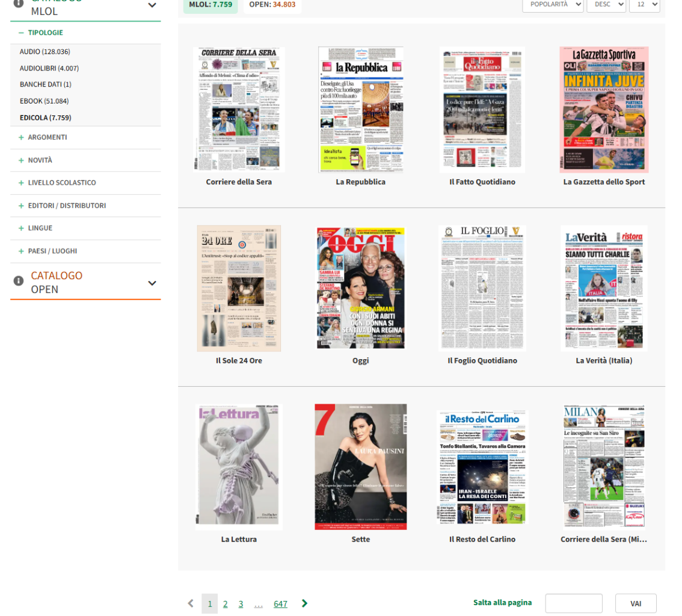Viewport: 682px width, 616px height.
Task: Expand the Editori / Distributori filter
Action: tap(62, 206)
